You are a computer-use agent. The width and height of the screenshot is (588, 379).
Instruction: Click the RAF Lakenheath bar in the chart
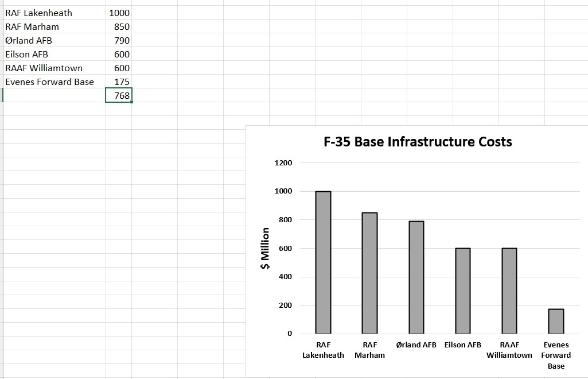click(323, 262)
